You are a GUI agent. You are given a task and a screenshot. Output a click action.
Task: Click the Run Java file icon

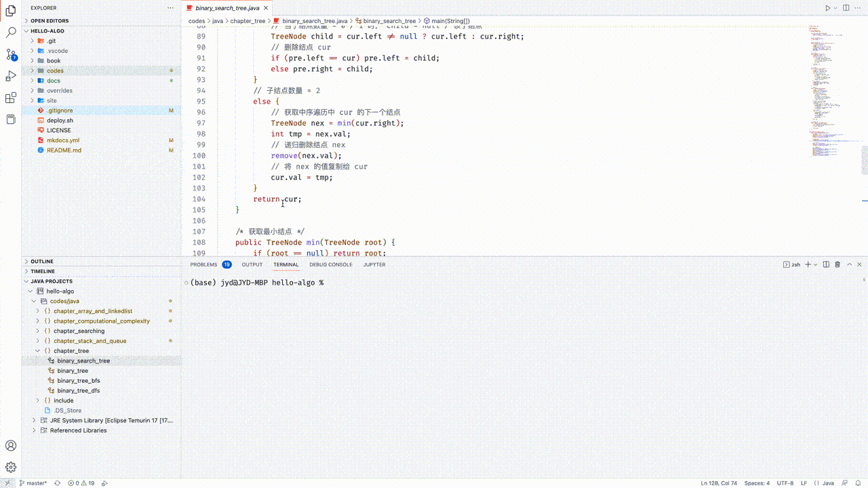tap(827, 7)
